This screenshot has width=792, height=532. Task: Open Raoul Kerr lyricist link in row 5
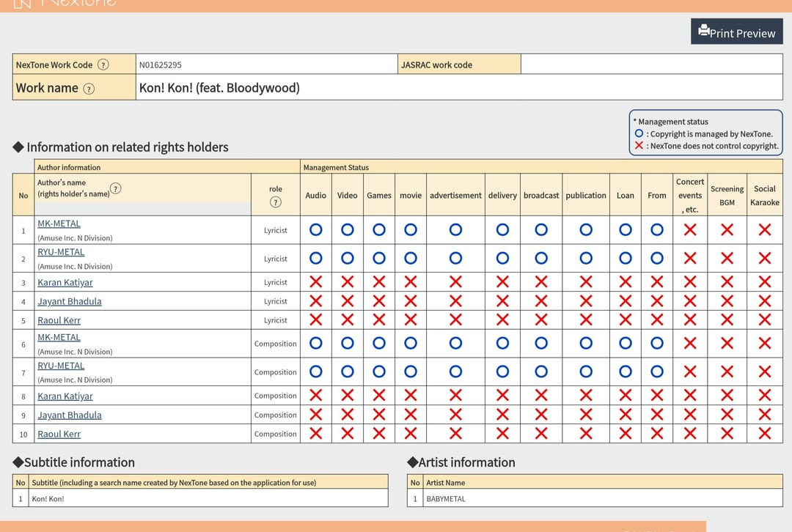59,320
